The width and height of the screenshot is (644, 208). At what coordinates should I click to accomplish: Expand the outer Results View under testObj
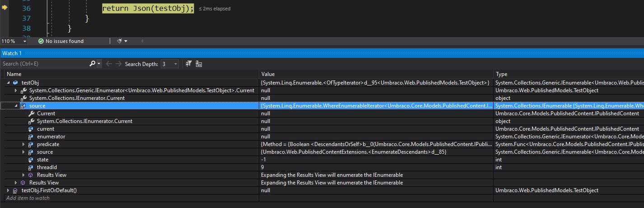coord(16,183)
